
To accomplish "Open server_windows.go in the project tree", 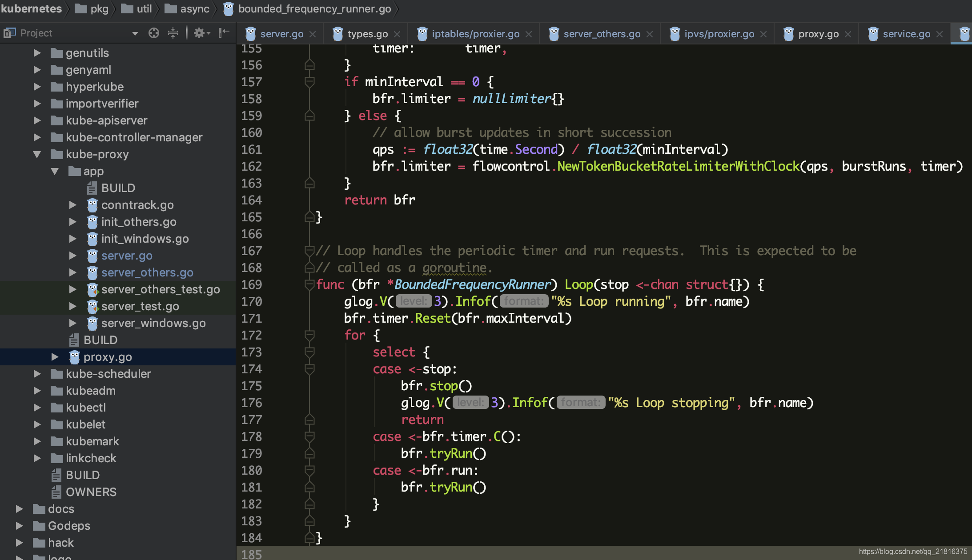I will [x=153, y=323].
